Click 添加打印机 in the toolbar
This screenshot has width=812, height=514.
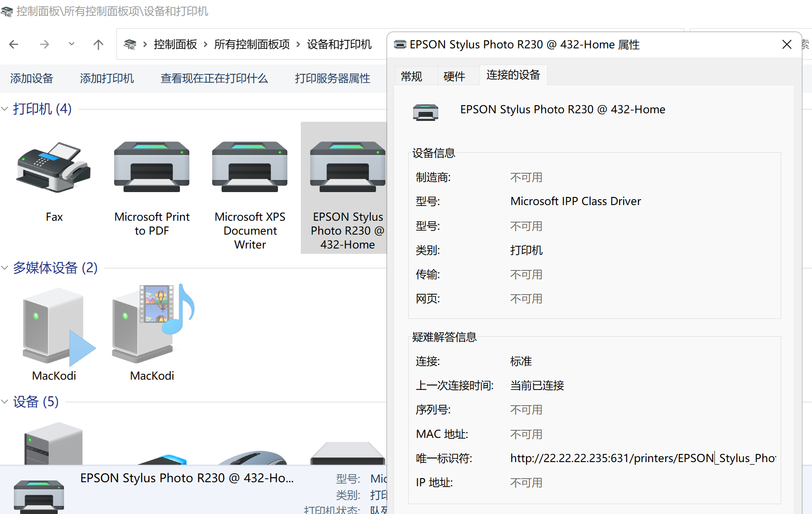(107, 78)
